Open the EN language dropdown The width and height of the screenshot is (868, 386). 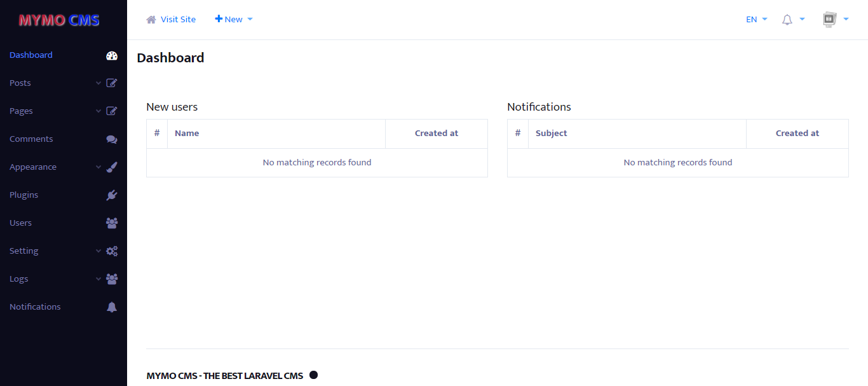coord(757,20)
